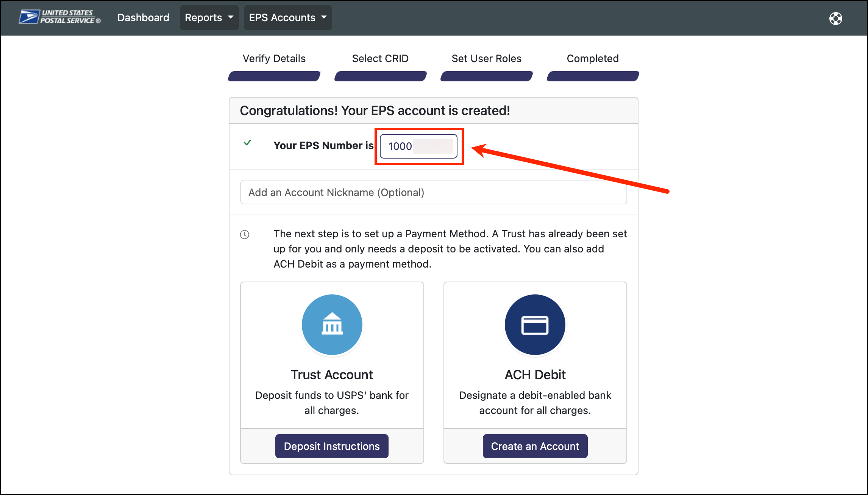Open the EPS Accounts dropdown
The image size is (868, 495).
click(287, 17)
